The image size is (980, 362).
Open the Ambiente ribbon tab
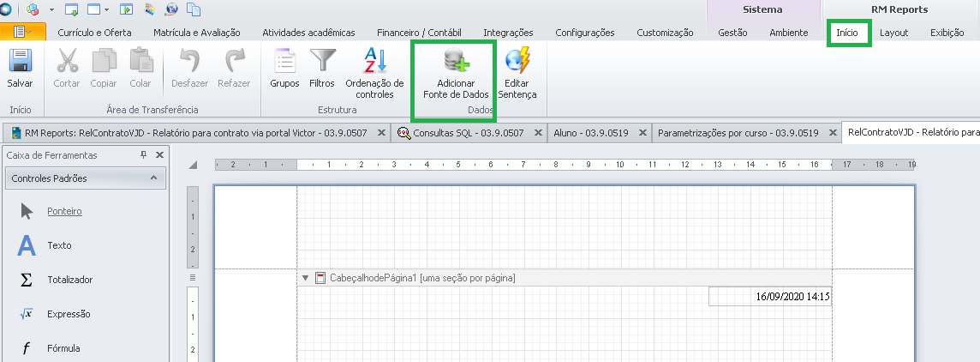coord(789,33)
